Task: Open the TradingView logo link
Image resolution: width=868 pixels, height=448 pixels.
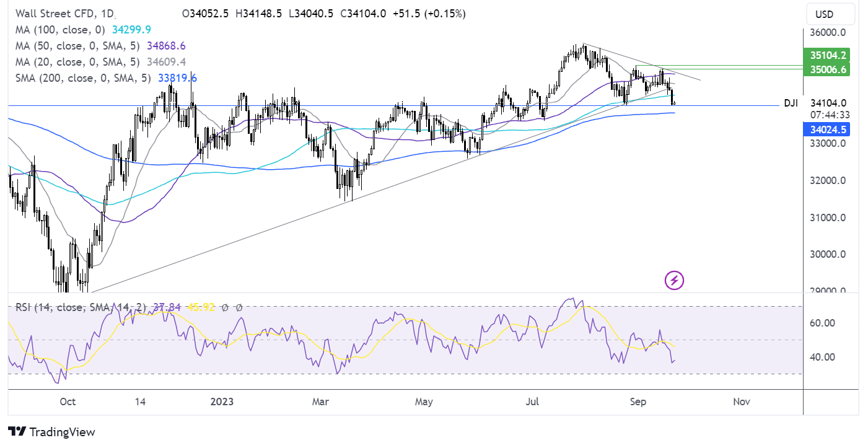Action: pos(51,432)
